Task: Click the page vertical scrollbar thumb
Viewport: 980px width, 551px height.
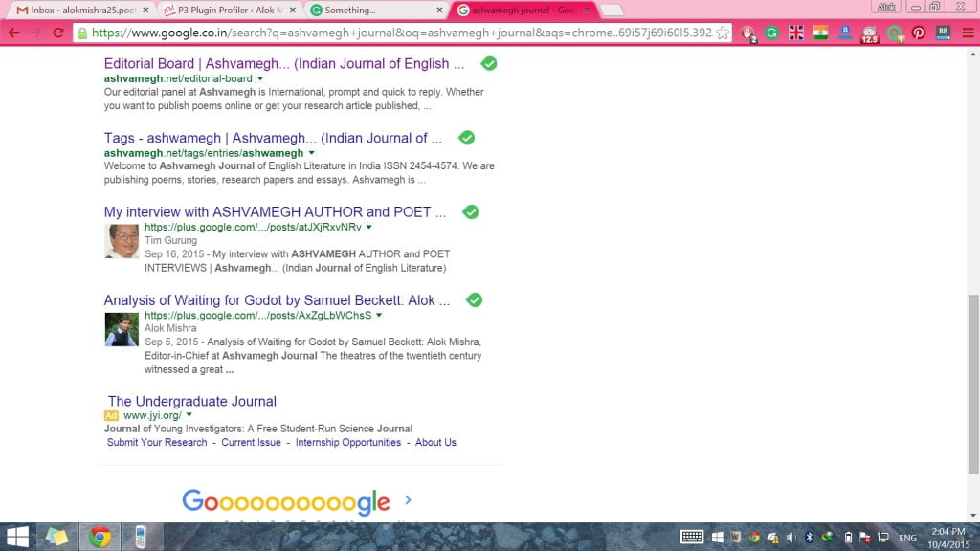Action: [973, 385]
